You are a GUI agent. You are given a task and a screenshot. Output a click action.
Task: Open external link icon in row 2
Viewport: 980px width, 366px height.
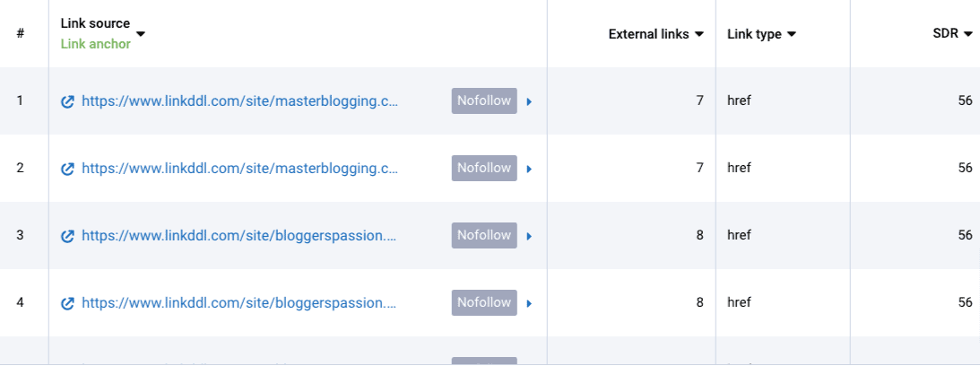pyautogui.click(x=67, y=169)
